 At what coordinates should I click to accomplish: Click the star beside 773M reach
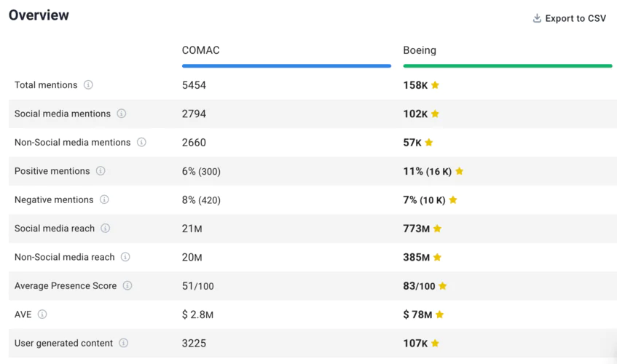tap(437, 229)
